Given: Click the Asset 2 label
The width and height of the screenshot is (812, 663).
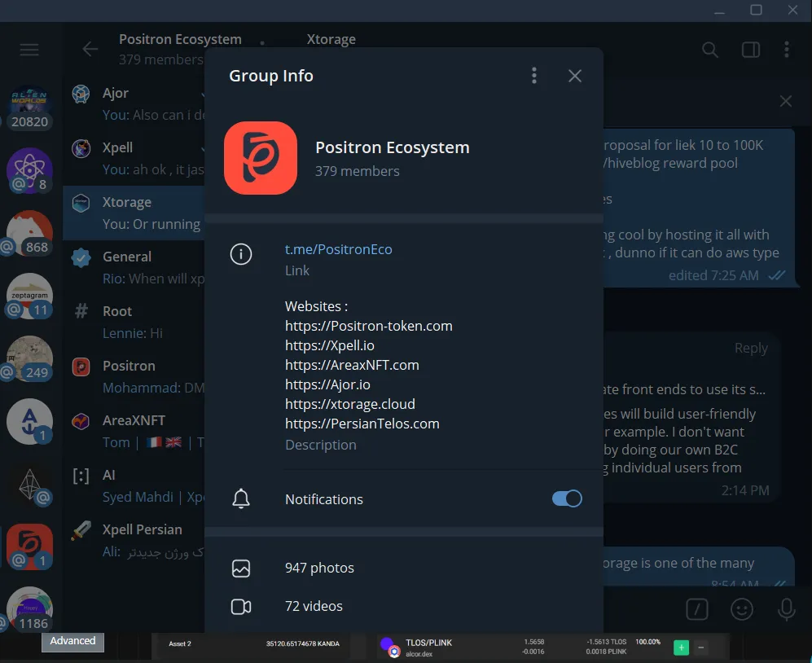Looking at the screenshot, I should [x=180, y=643].
